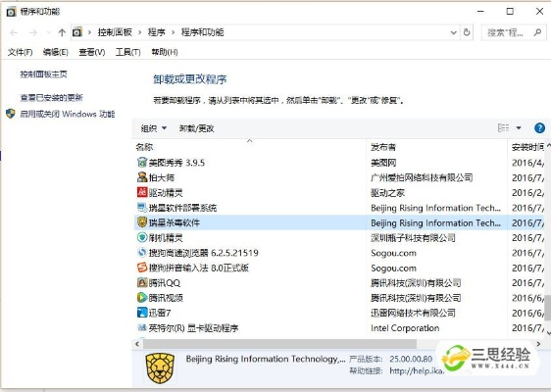This screenshot has height=392, width=551.
Task: Click the 搜狗高速浏览器 program icon
Action: tap(142, 253)
